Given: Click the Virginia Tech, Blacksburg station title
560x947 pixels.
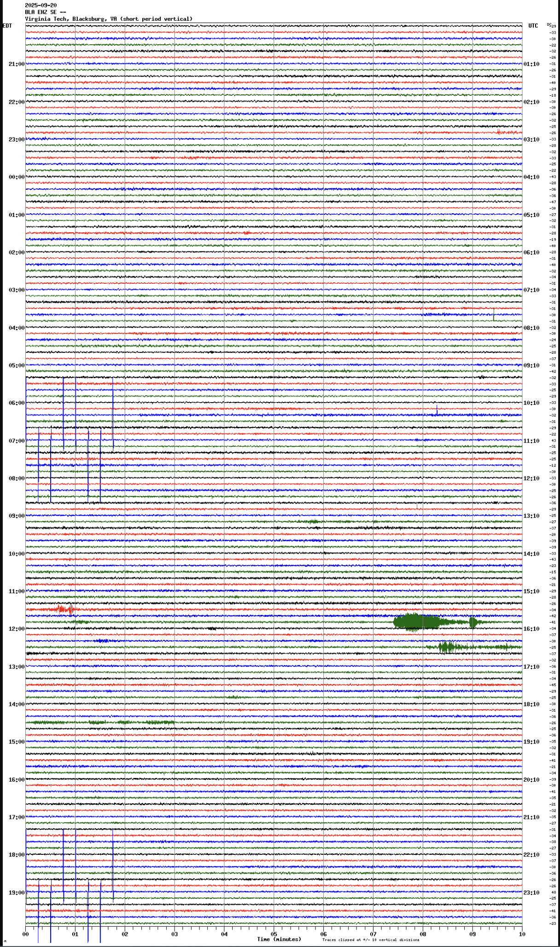Looking at the screenshot, I should [109, 19].
